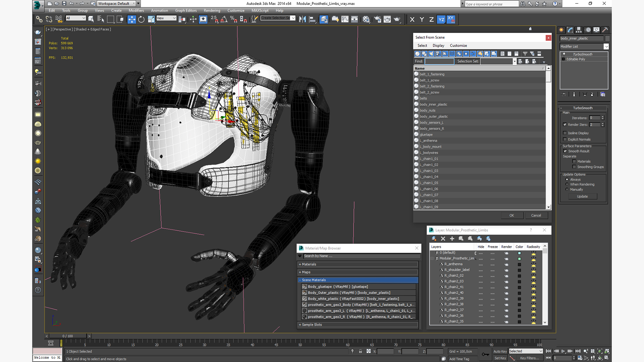644x362 pixels.
Task: Select the Select and Move tool
Action: click(x=131, y=19)
